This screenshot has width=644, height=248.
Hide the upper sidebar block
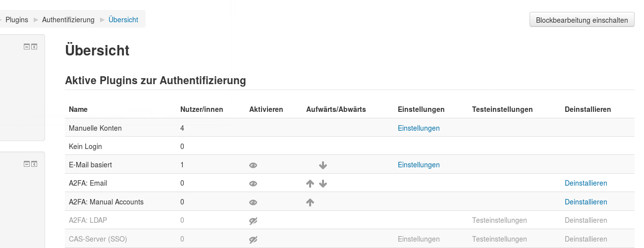click(27, 47)
